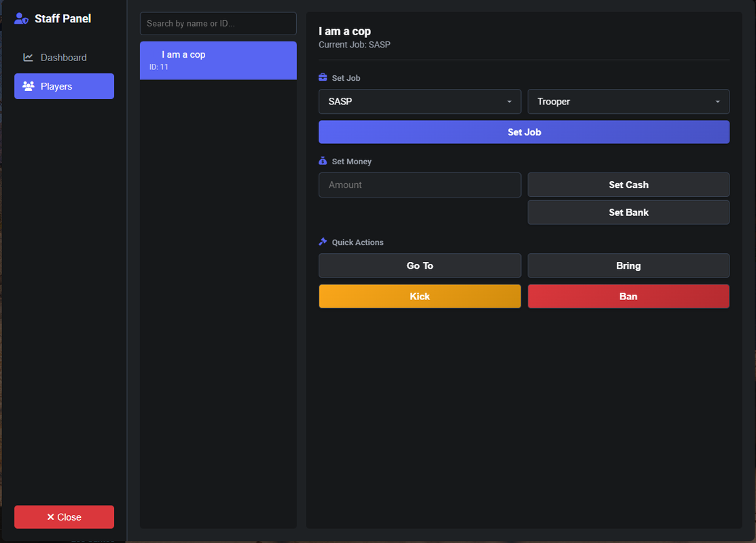Image resolution: width=756 pixels, height=543 pixels.
Task: Open the SASP job dropdown
Action: pos(420,102)
